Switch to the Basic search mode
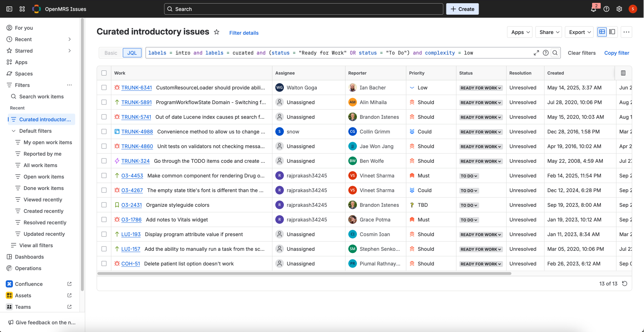The height and width of the screenshot is (332, 644). coord(111,53)
